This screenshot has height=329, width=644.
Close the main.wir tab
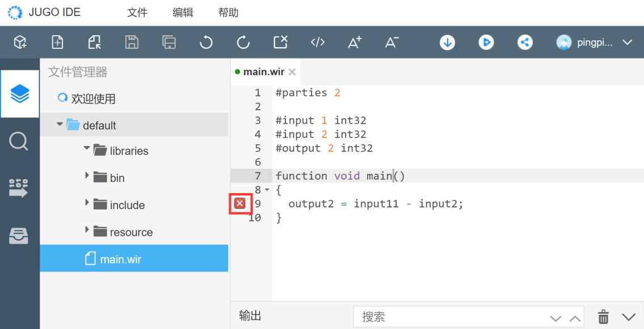[x=292, y=72]
